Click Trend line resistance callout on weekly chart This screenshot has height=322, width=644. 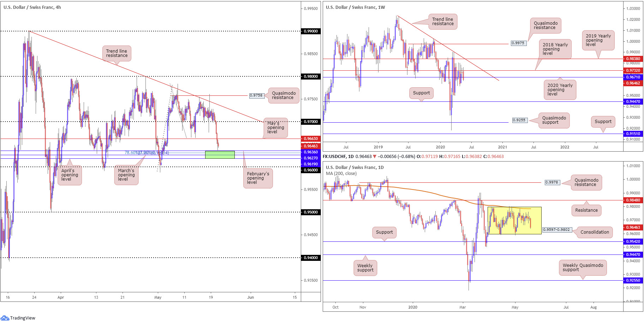443,22
